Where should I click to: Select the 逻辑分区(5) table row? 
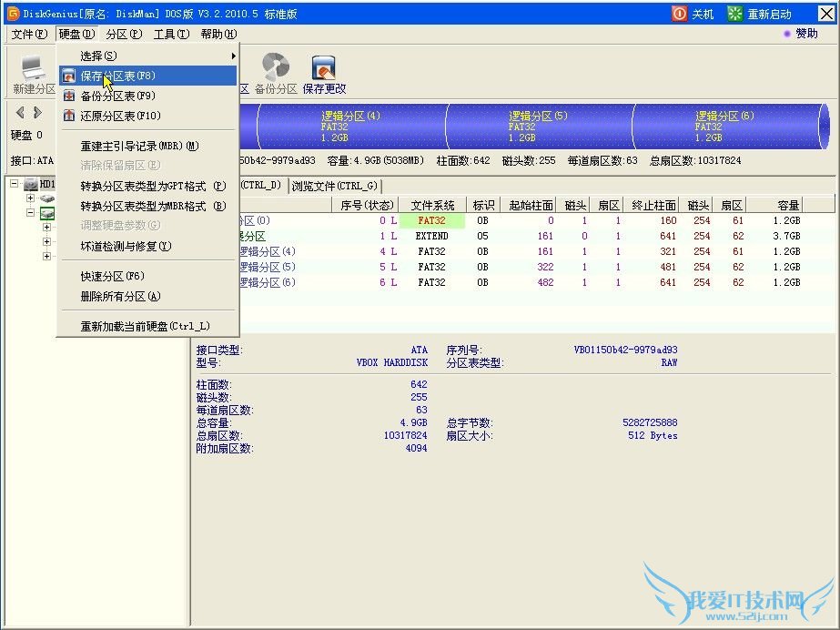[536, 267]
